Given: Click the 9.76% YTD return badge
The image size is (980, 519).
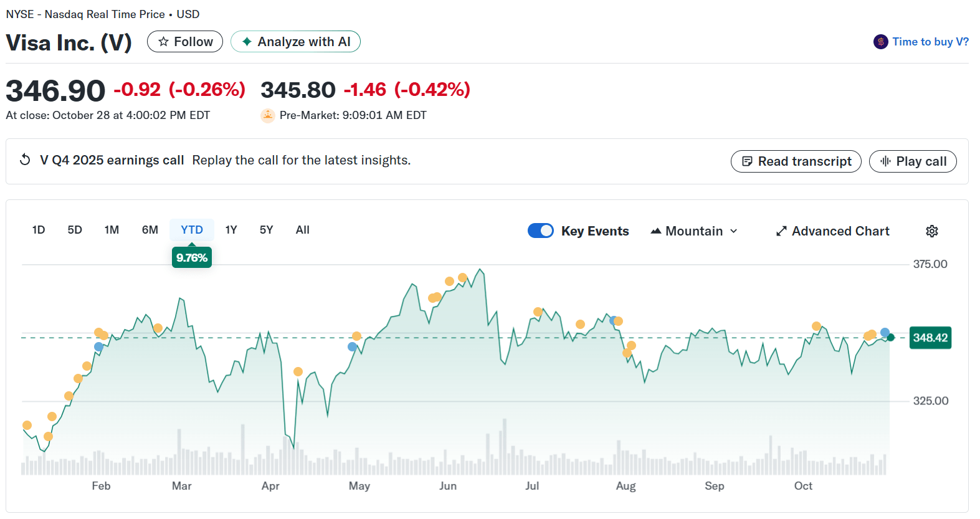Looking at the screenshot, I should click(192, 257).
